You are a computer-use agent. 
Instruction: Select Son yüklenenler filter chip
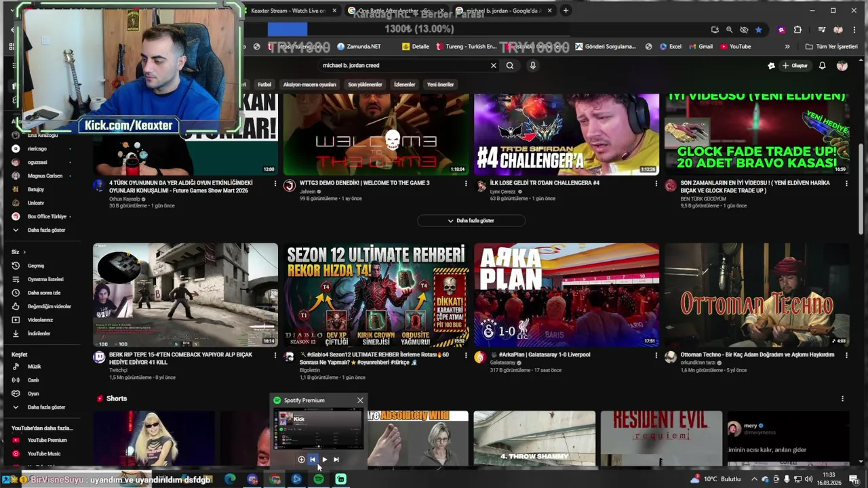(365, 85)
